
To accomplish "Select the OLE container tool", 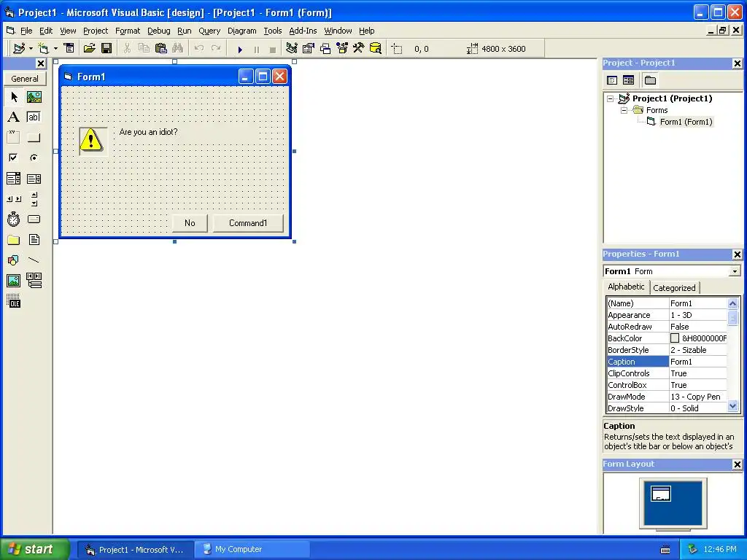I will [14, 301].
